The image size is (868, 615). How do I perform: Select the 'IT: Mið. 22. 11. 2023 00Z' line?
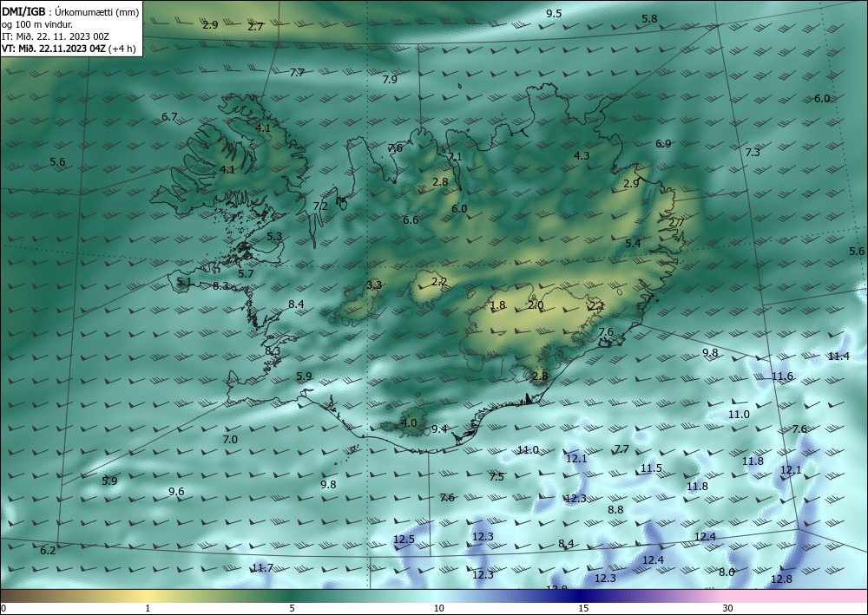[56, 36]
